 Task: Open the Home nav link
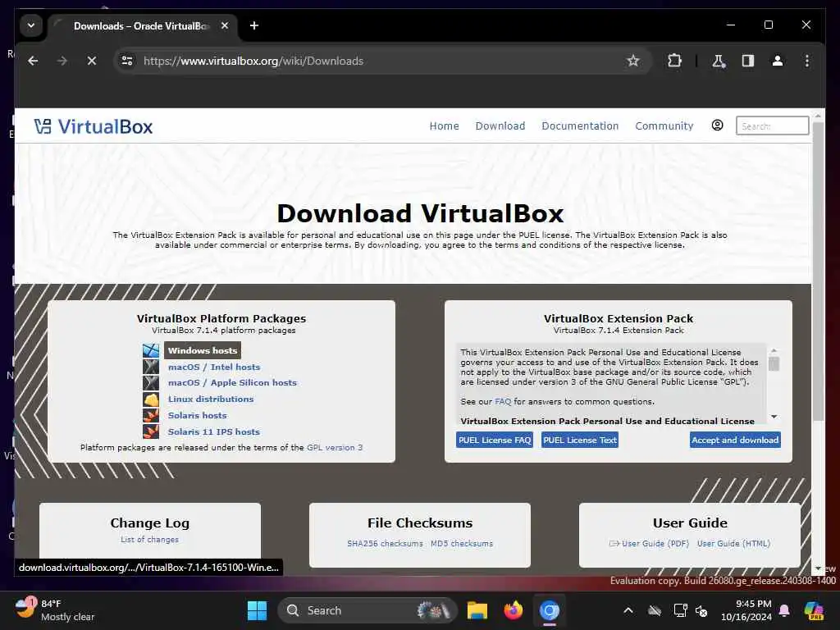(444, 126)
